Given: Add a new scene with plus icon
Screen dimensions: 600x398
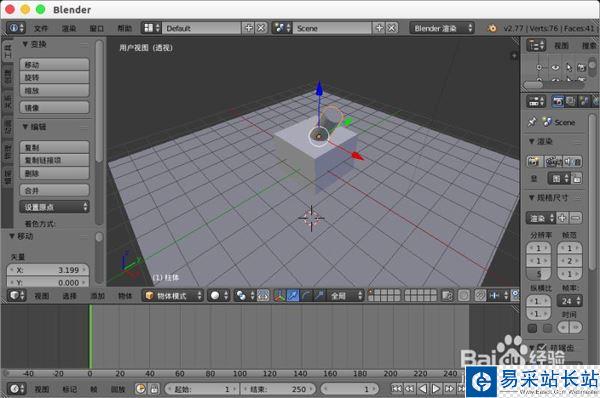Looking at the screenshot, I should click(379, 28).
